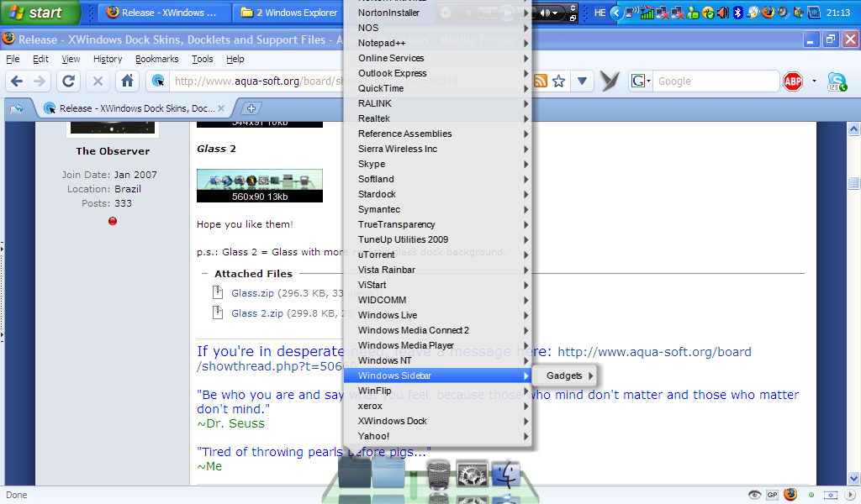
Task: Click the Skype toolbar icon
Action: 837,81
